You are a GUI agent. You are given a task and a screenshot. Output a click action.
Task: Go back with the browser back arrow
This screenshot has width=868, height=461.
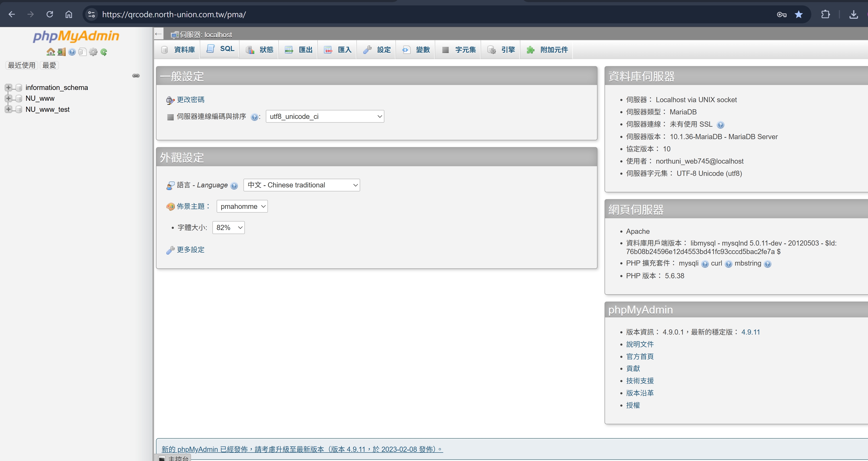point(12,15)
